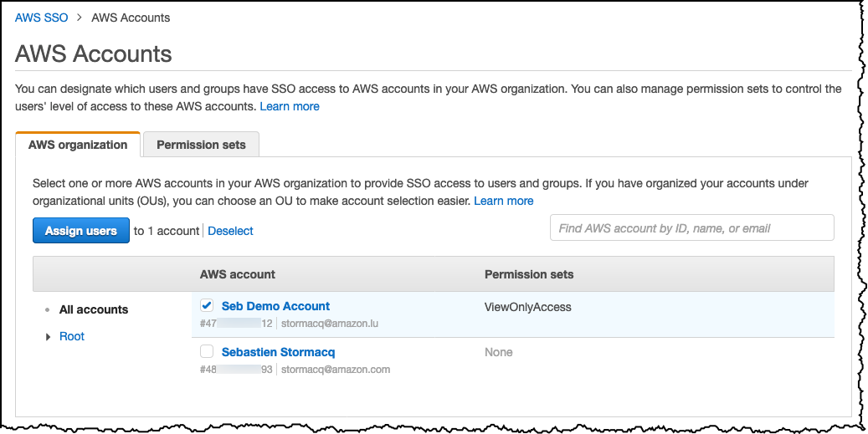Viewport: 868px width, 434px height.
Task: Expand the Root node triangle
Action: (48, 337)
